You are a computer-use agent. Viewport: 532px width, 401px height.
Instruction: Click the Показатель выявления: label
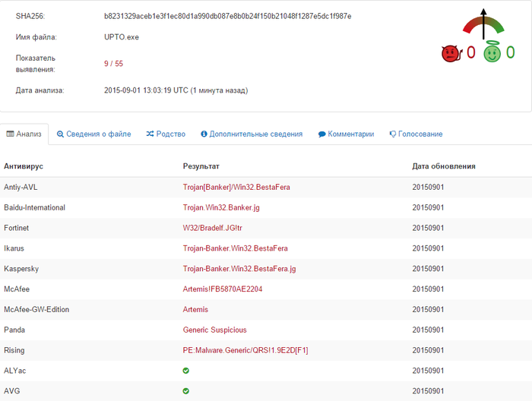[x=35, y=64]
